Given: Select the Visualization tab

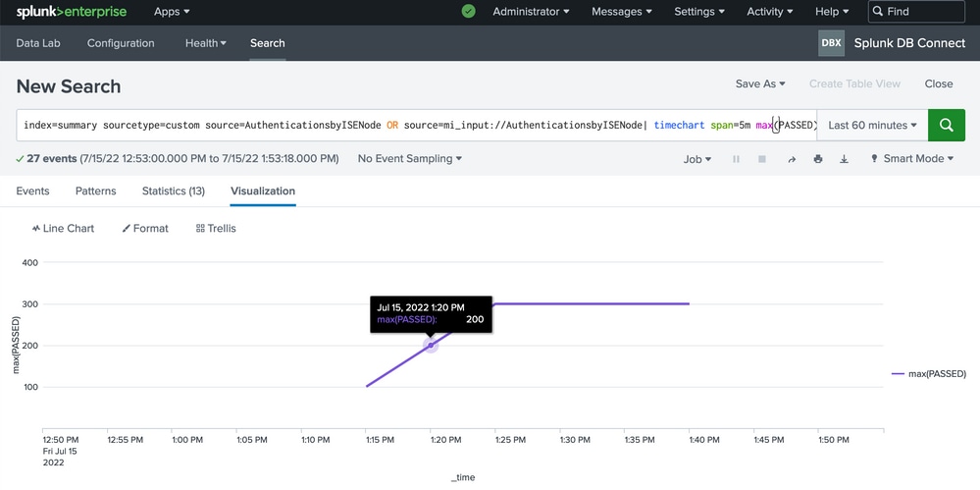Looking at the screenshot, I should tap(263, 191).
